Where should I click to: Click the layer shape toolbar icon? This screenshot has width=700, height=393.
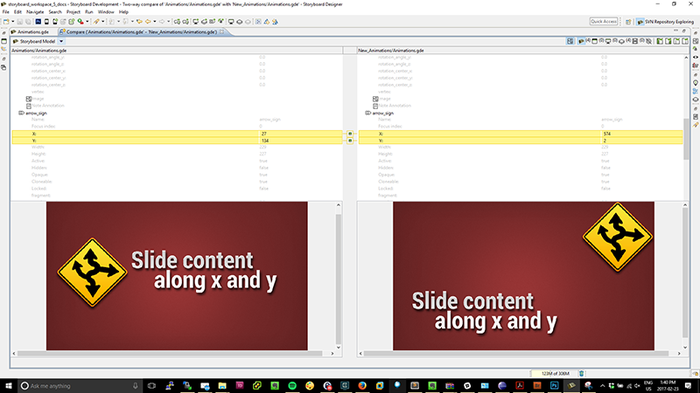click(x=239, y=21)
